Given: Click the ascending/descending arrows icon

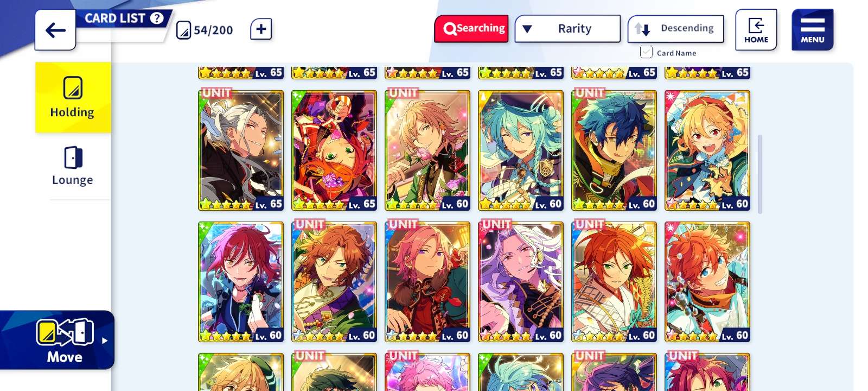Looking at the screenshot, I should point(642,29).
